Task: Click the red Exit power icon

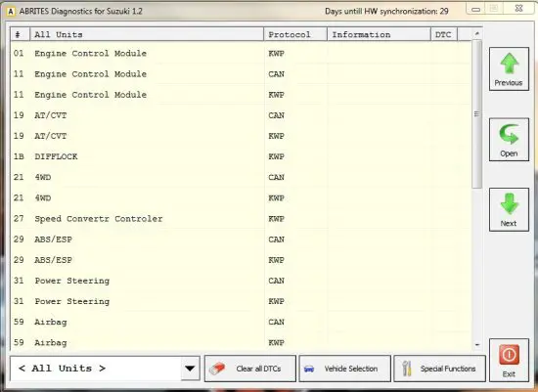Action: 509,355
